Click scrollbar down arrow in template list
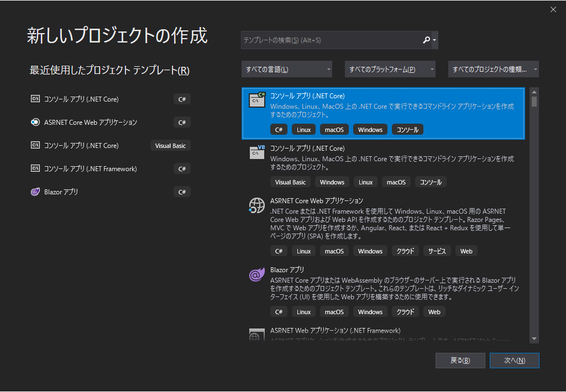This screenshot has width=566, height=392. [x=534, y=338]
